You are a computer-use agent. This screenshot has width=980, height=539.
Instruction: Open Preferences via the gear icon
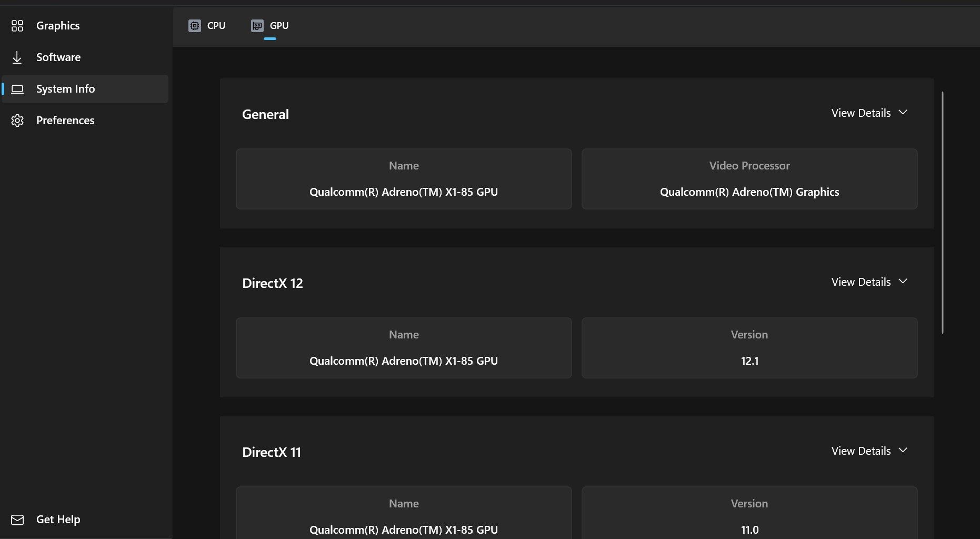point(17,120)
